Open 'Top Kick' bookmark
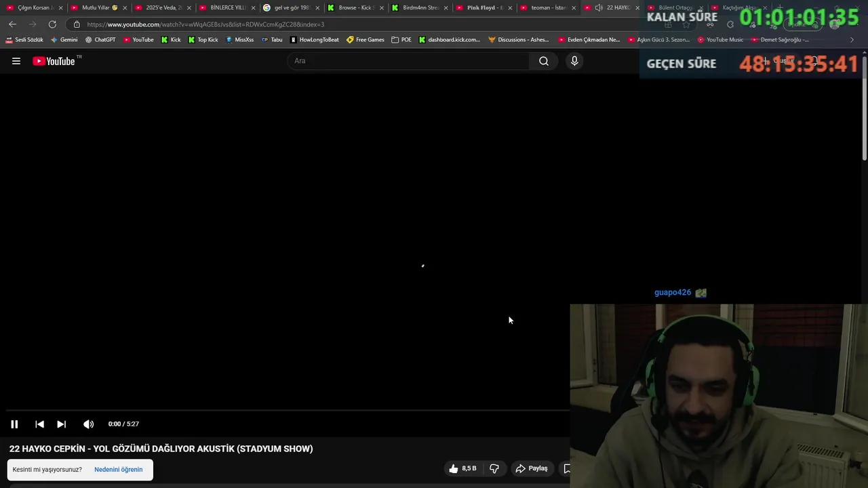 (203, 40)
